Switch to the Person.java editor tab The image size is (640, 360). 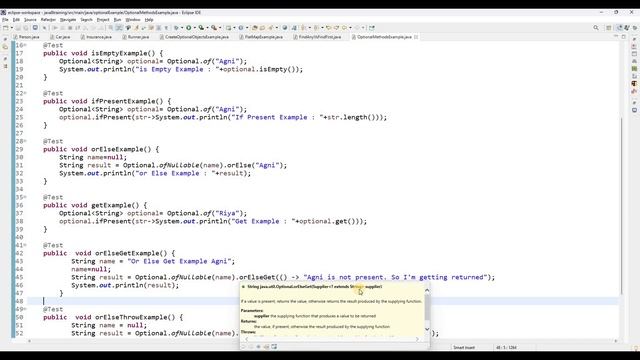[27, 37]
